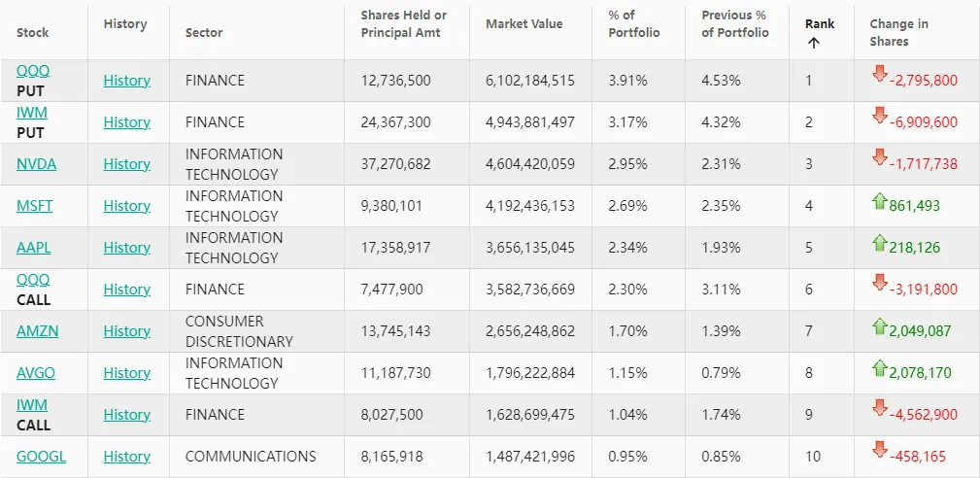980x478 pixels.
Task: View History for the GOOGL holding
Action: pos(126,456)
